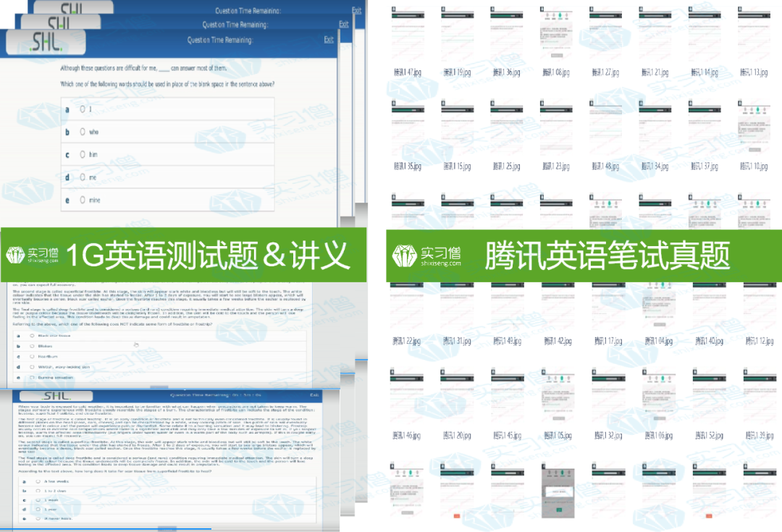Click the file name 腾讯1 37.jpg

[705, 166]
